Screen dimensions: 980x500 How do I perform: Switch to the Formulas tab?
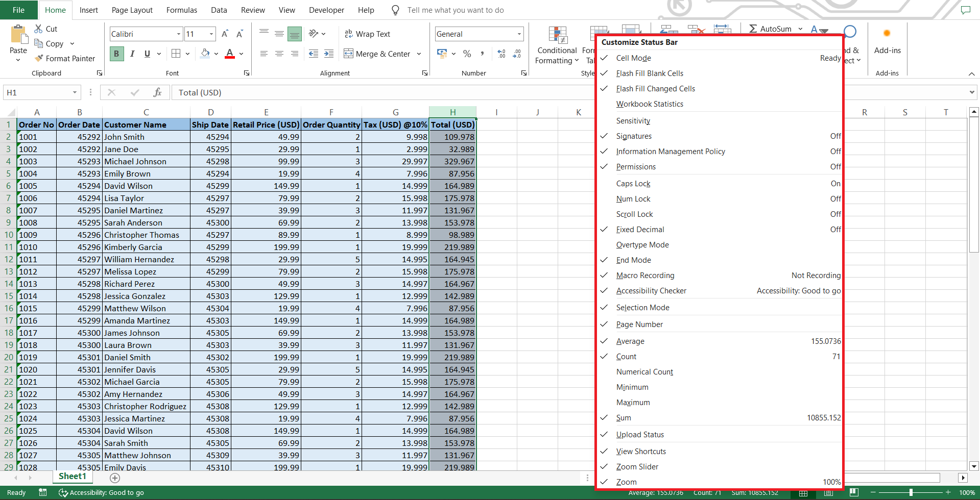(x=182, y=10)
